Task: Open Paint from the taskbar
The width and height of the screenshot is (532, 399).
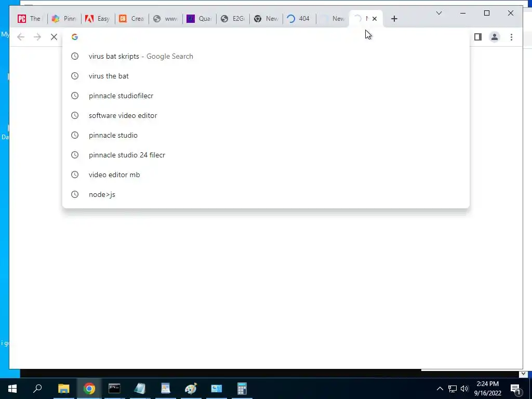Action: [191, 389]
